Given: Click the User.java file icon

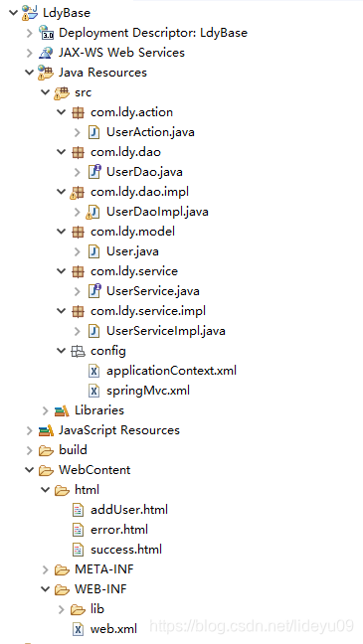Looking at the screenshot, I should (x=94, y=251).
